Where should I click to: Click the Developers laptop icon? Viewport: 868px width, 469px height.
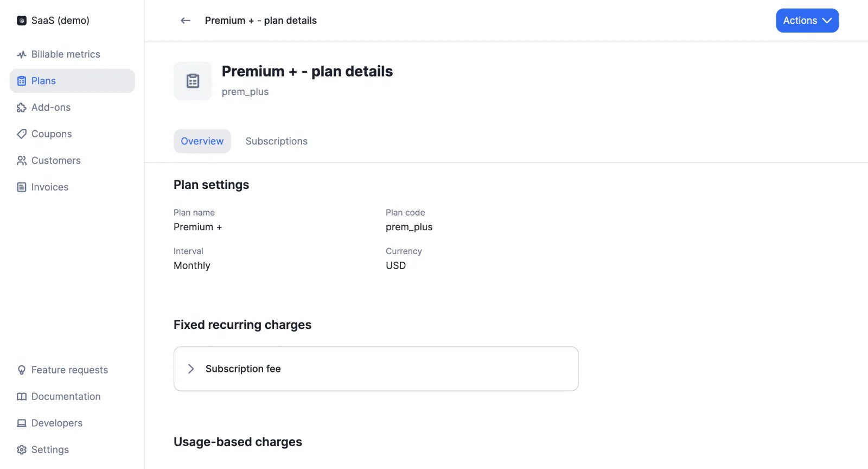coord(22,423)
